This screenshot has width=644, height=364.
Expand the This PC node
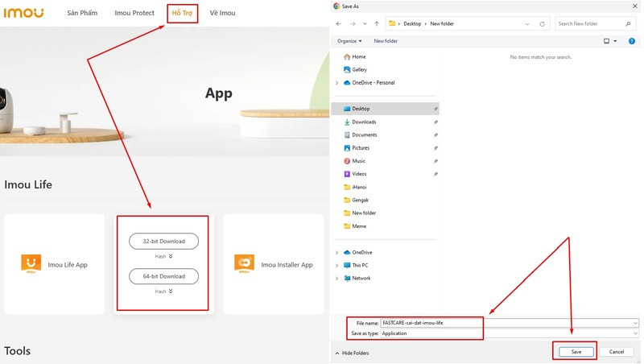(337, 266)
